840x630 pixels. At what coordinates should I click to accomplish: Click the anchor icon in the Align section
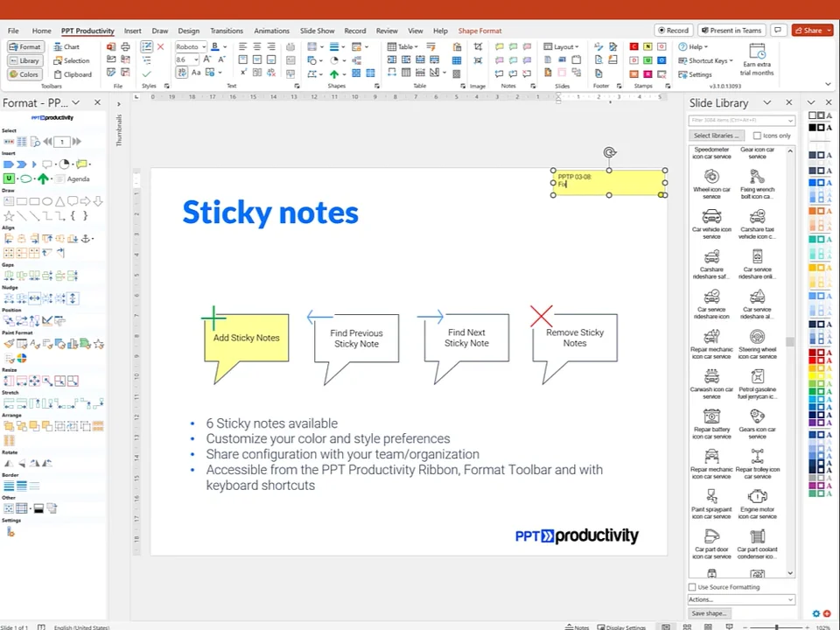click(x=85, y=238)
